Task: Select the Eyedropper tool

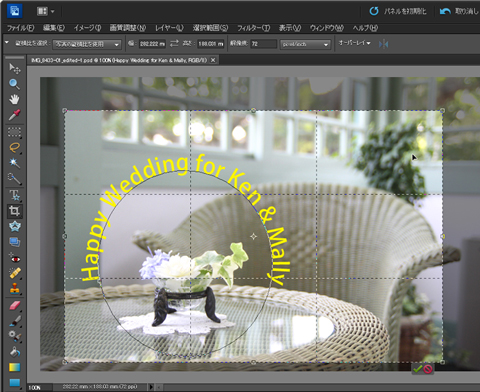Action: point(14,115)
